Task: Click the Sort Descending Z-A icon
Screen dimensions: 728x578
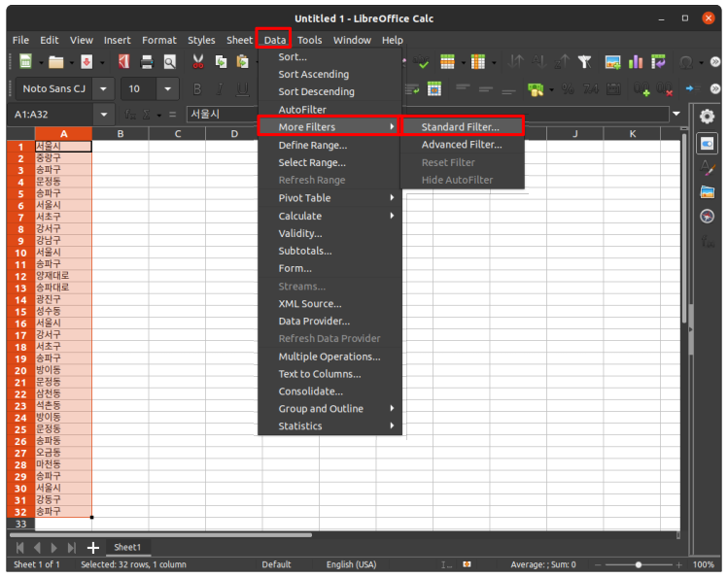Action: 562,62
